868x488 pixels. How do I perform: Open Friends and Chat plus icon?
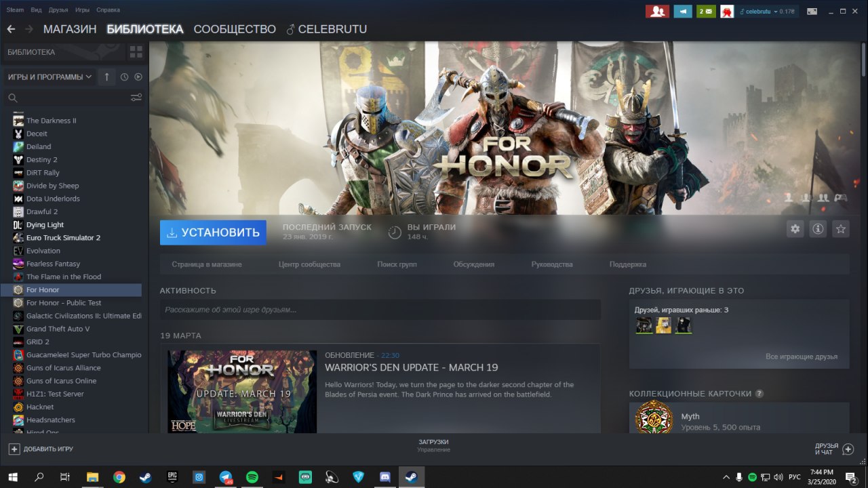click(848, 449)
